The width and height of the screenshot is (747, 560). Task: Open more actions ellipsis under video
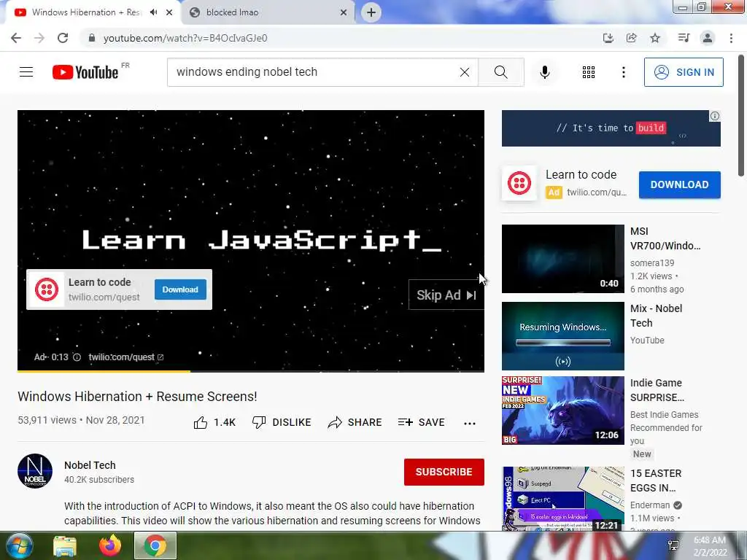click(x=470, y=424)
